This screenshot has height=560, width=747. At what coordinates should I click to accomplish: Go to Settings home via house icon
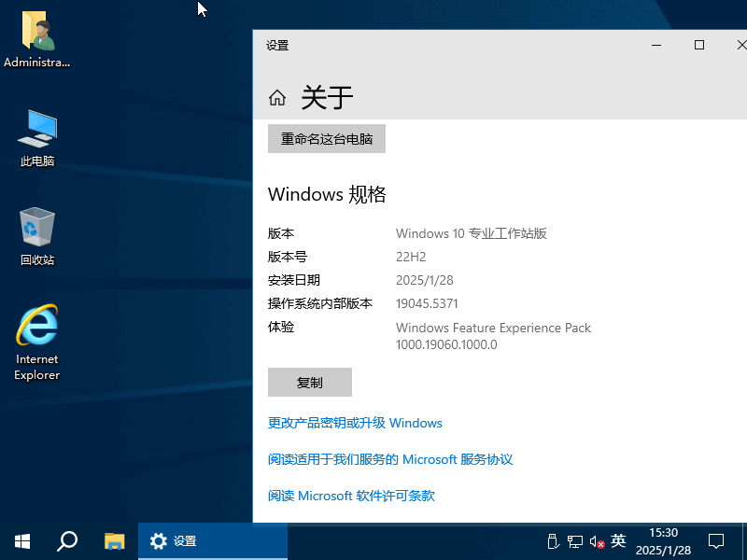[276, 98]
